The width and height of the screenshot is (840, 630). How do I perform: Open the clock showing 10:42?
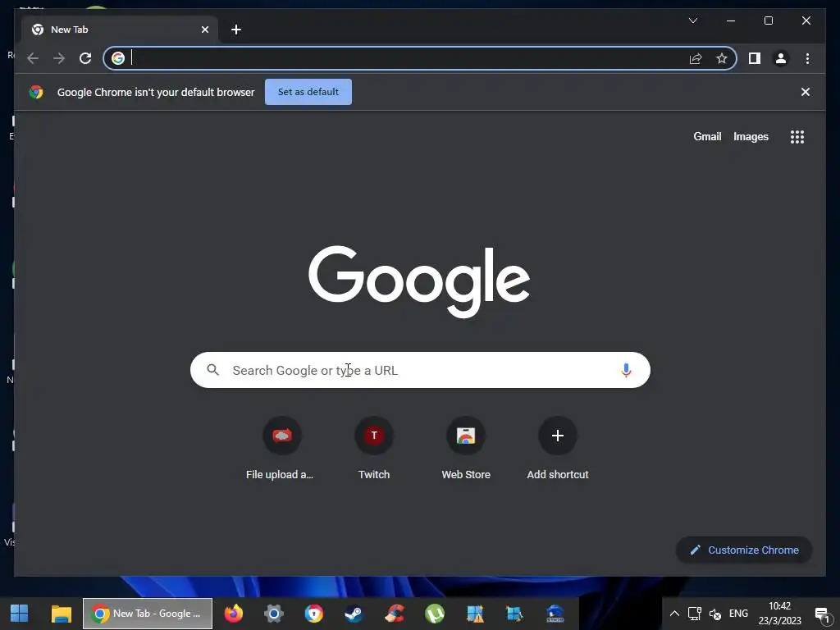click(x=779, y=614)
